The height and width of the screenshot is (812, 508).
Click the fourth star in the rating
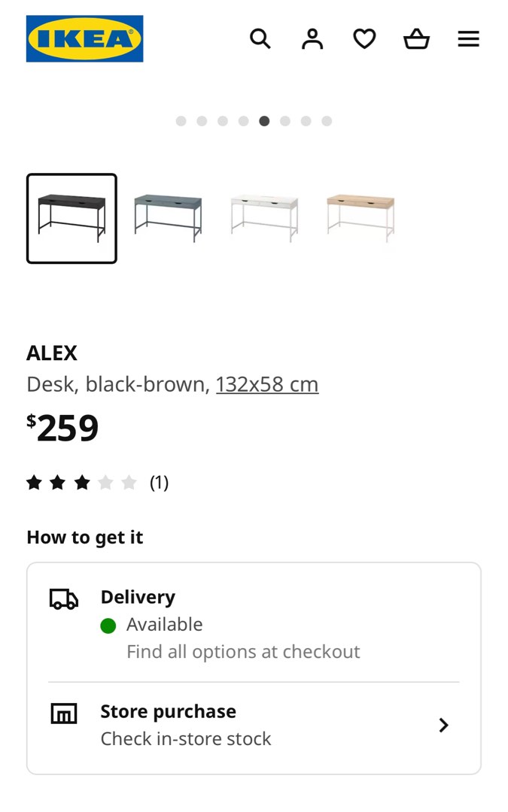coord(106,483)
